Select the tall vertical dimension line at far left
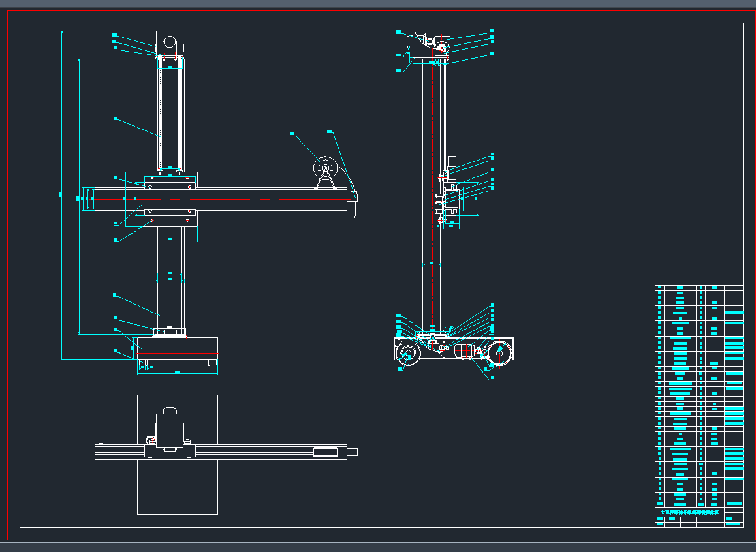The width and height of the screenshot is (756, 552). [x=61, y=194]
